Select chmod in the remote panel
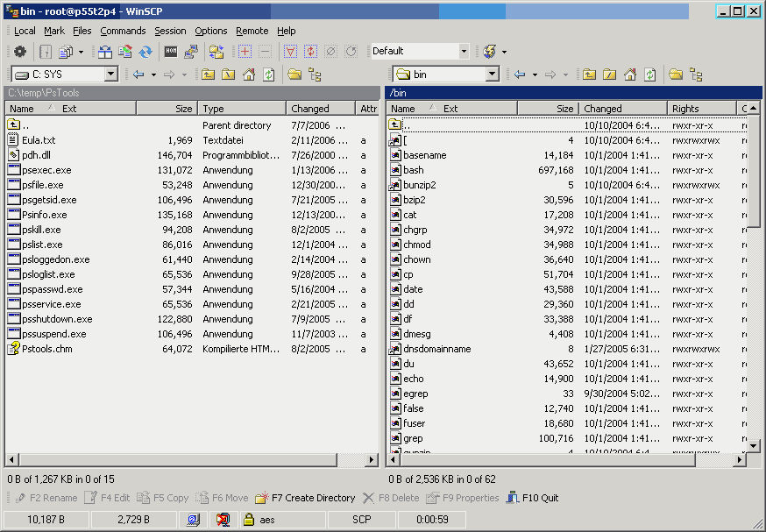Image resolution: width=766 pixels, height=532 pixels. [416, 245]
